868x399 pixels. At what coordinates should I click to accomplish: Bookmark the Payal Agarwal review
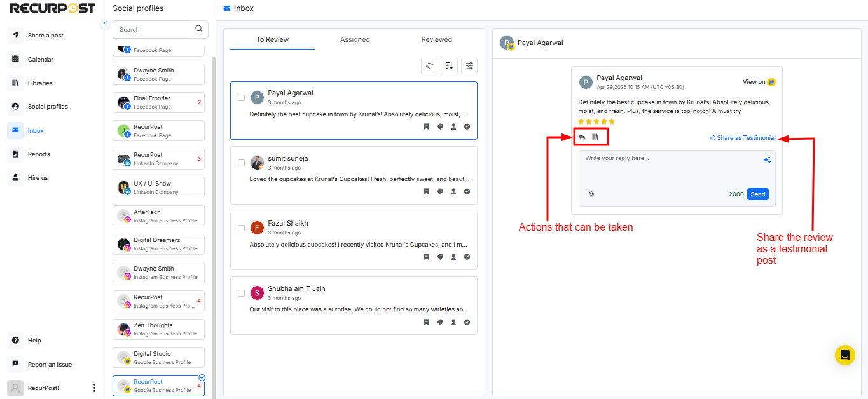click(x=427, y=126)
